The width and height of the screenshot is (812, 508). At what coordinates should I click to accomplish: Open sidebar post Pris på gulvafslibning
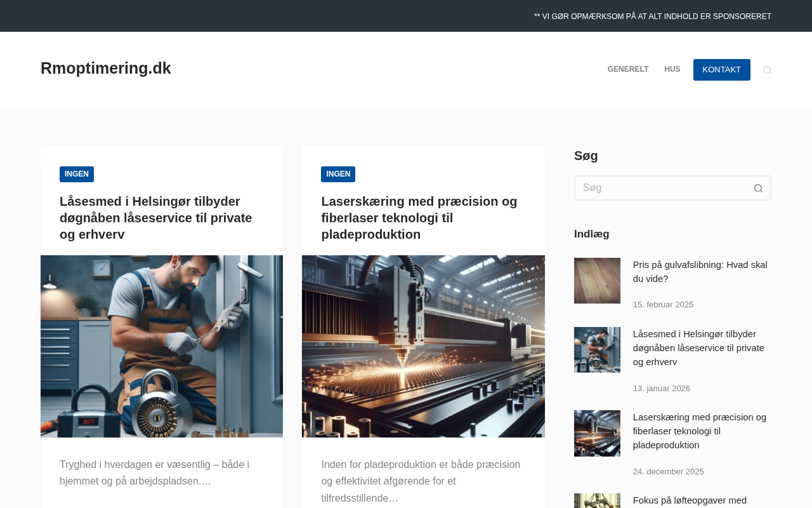700,272
